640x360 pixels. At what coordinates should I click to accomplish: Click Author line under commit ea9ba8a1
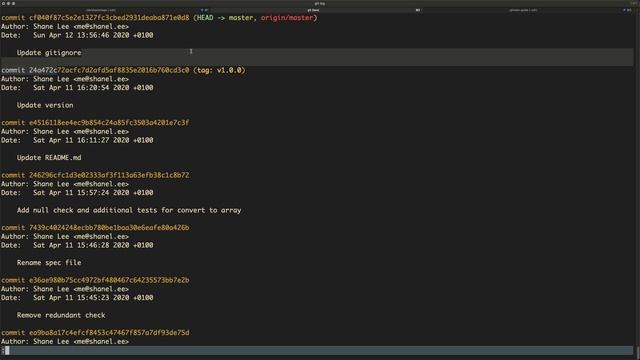65,342
